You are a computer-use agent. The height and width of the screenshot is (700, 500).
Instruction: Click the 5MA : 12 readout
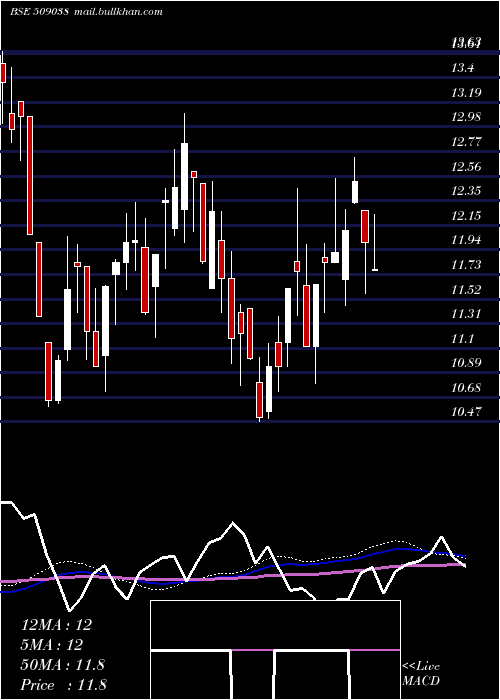click(52, 645)
